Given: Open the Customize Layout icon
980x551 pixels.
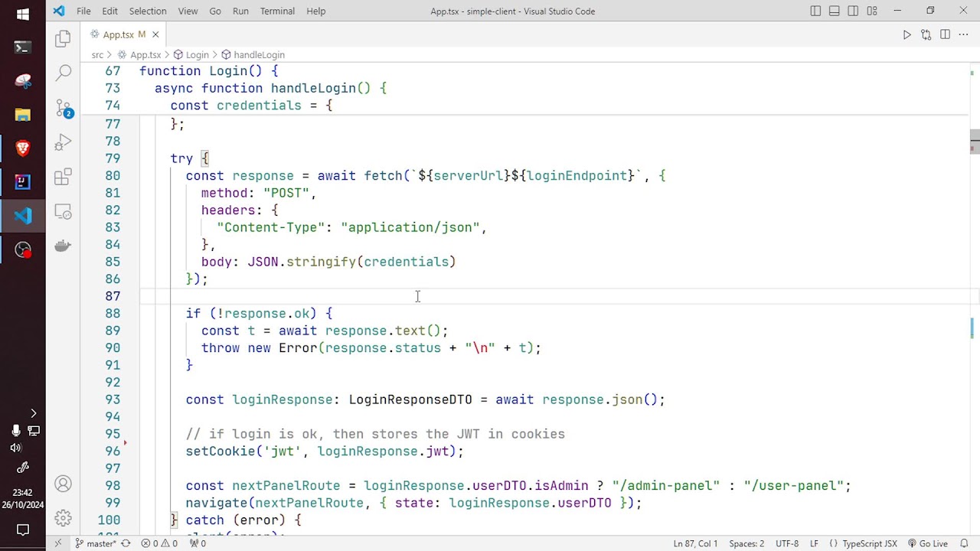Looking at the screenshot, I should coord(872,11).
